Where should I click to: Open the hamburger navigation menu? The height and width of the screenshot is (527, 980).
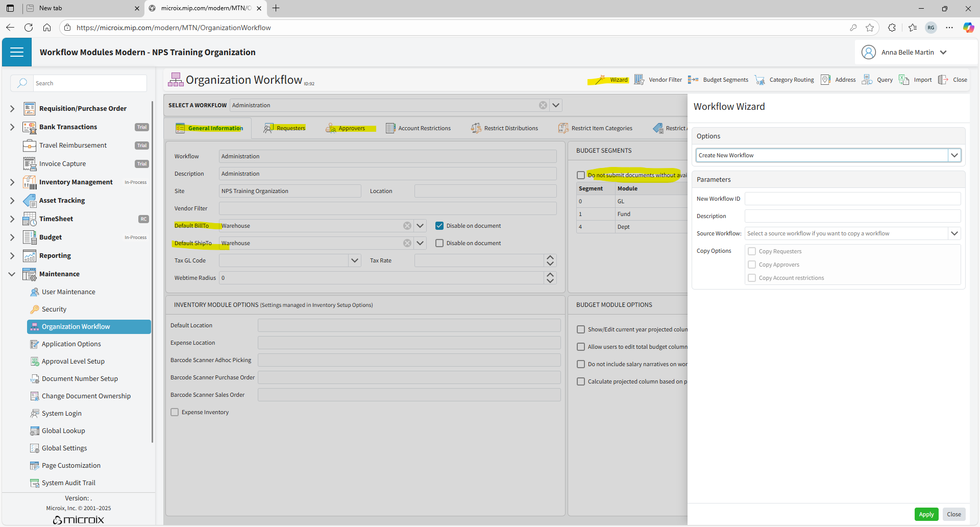click(17, 52)
